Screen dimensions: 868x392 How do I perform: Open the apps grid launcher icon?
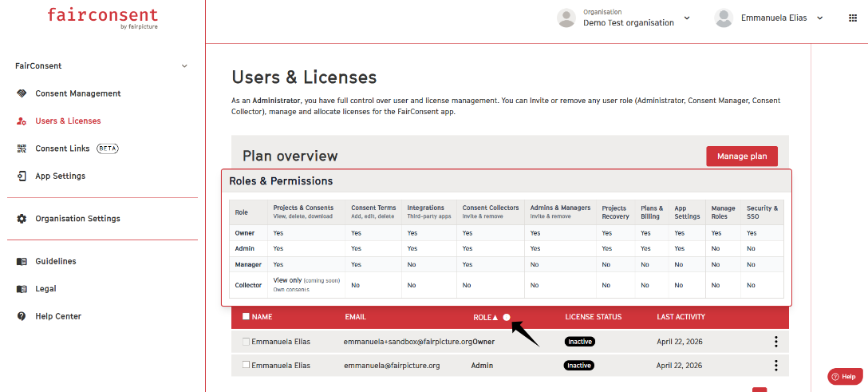point(853,18)
